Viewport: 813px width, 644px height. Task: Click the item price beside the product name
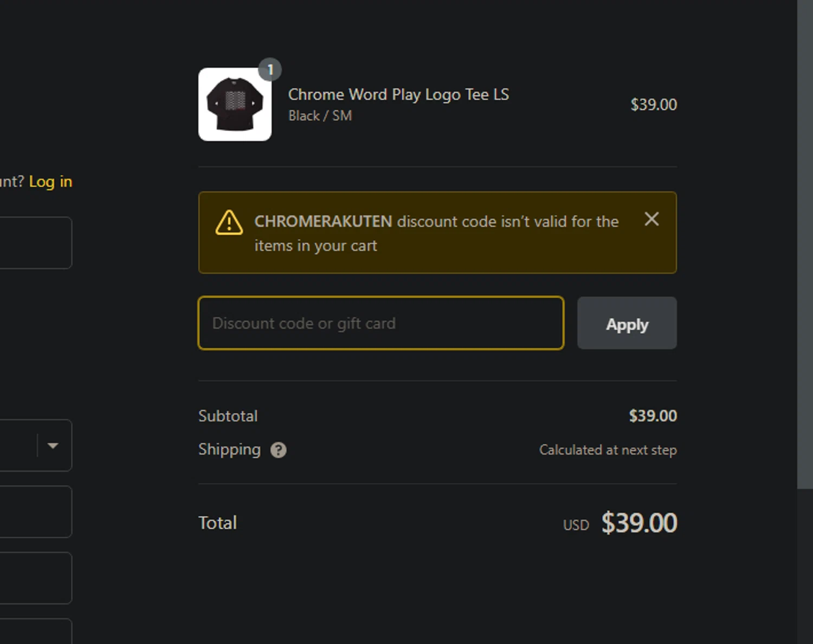click(x=653, y=105)
